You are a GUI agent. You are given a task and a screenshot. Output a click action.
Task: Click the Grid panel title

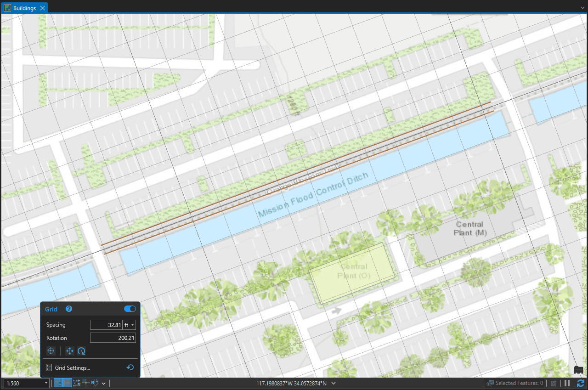point(51,309)
